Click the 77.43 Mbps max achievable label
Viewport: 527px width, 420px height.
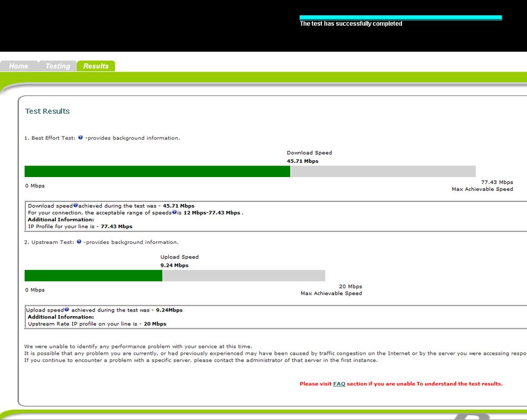(497, 182)
